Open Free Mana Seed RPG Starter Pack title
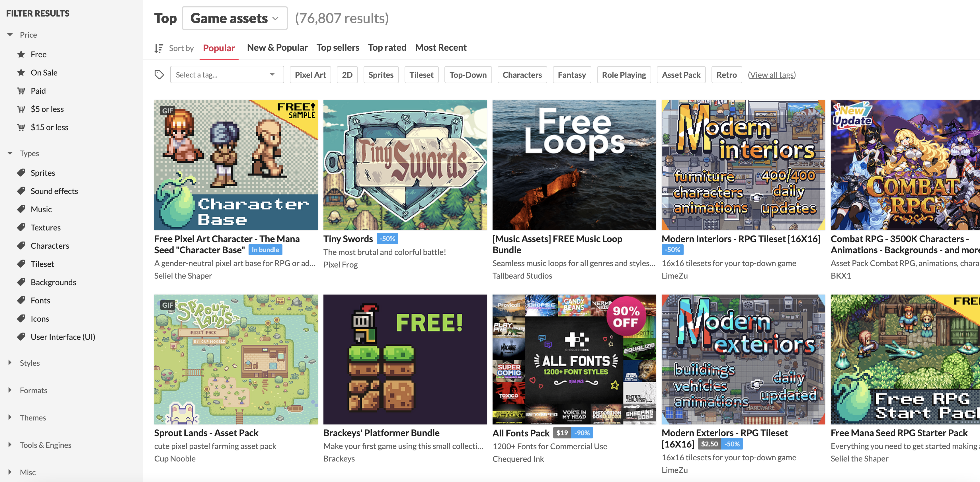 [899, 433]
